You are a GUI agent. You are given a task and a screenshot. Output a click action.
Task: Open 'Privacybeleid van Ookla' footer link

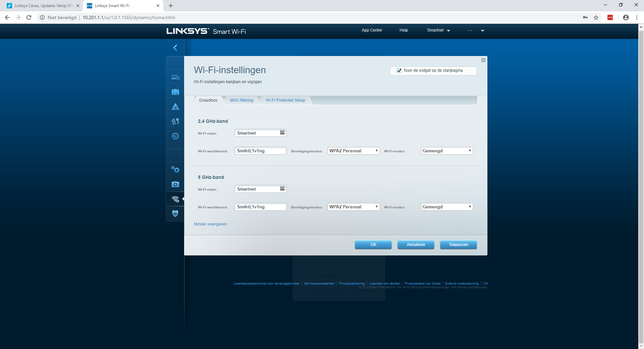pos(423,284)
